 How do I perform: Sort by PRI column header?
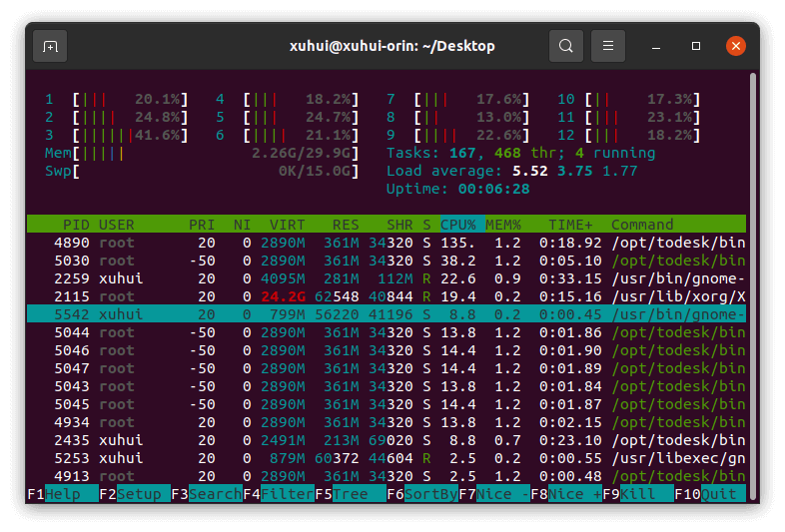tap(202, 225)
